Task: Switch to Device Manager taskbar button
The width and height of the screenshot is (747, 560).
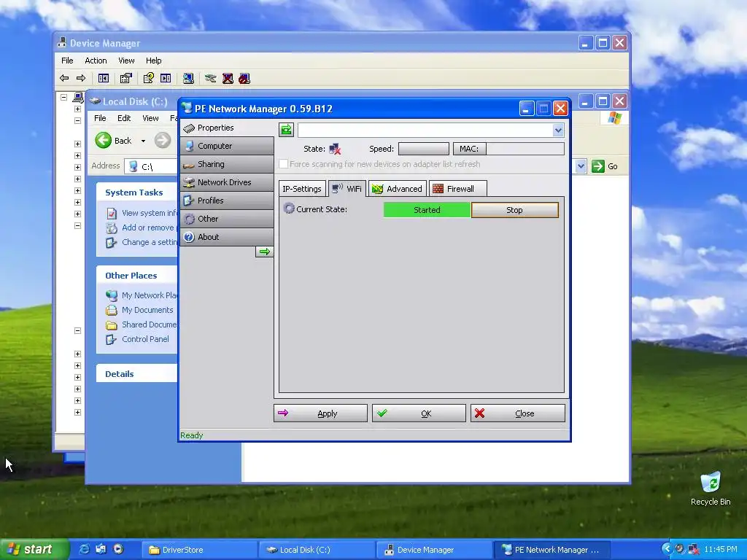Action: coord(435,550)
